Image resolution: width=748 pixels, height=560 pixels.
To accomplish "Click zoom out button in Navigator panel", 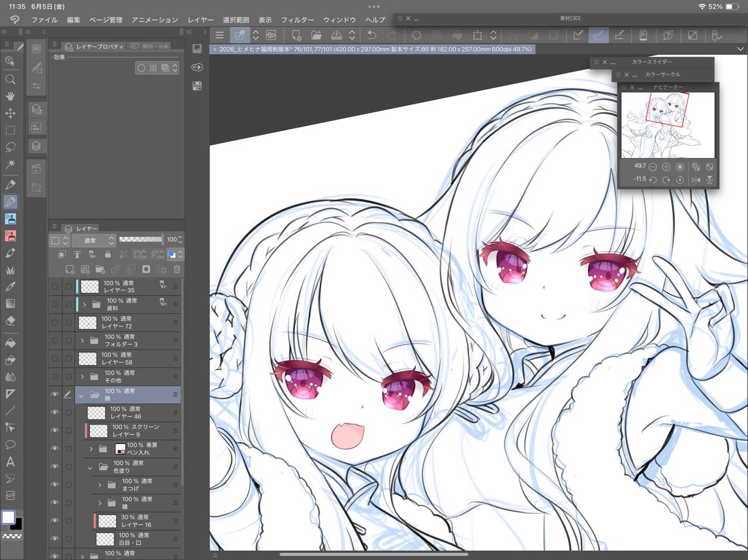I will [653, 166].
